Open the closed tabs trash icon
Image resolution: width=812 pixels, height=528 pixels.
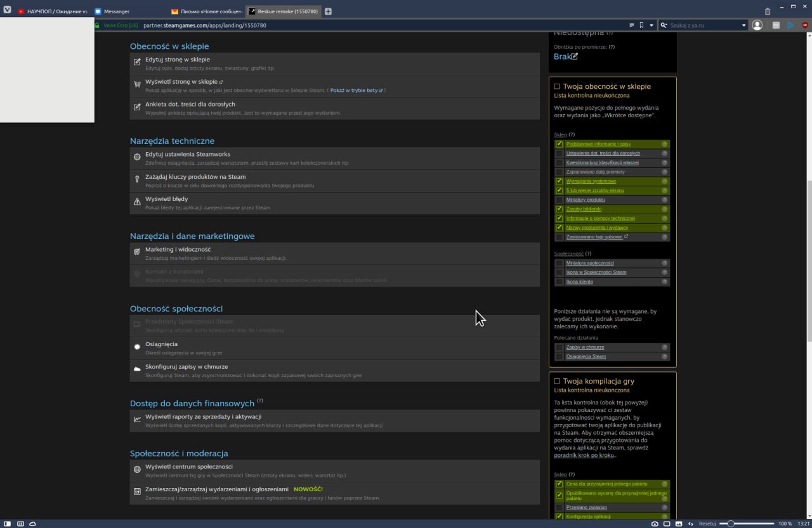tap(768, 11)
